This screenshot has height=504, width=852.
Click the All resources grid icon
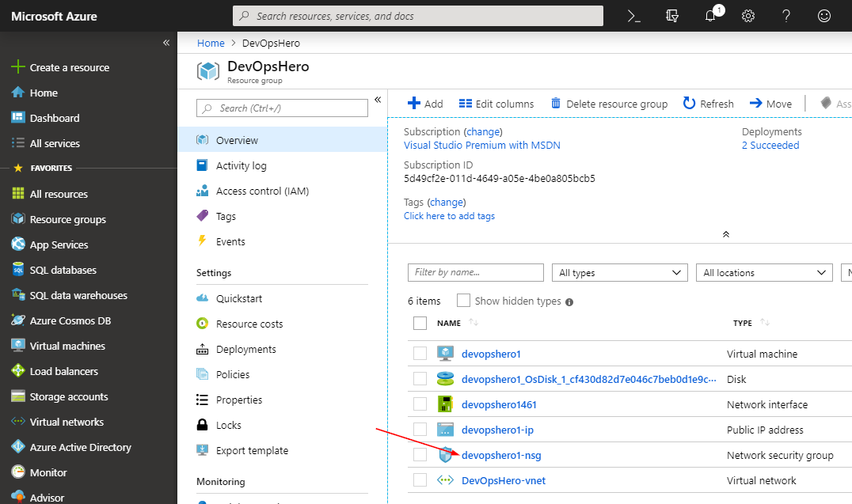(x=18, y=193)
